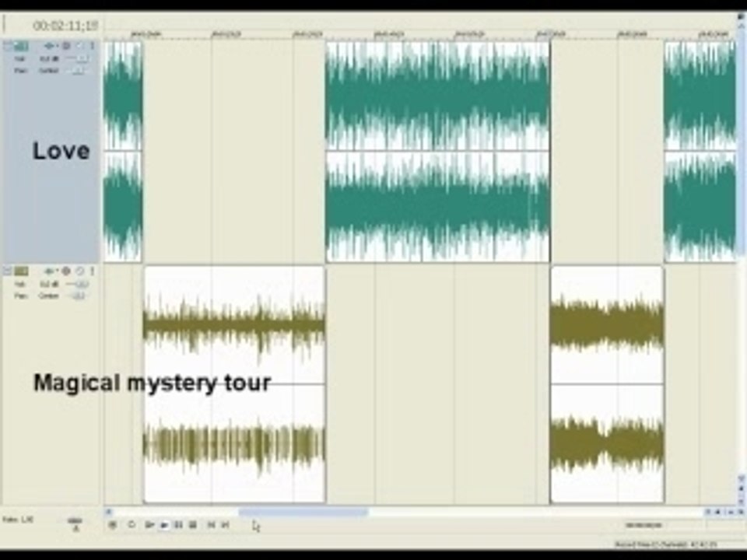Select the long middle green Love clip
This screenshot has width=747, height=560.
[437, 152]
